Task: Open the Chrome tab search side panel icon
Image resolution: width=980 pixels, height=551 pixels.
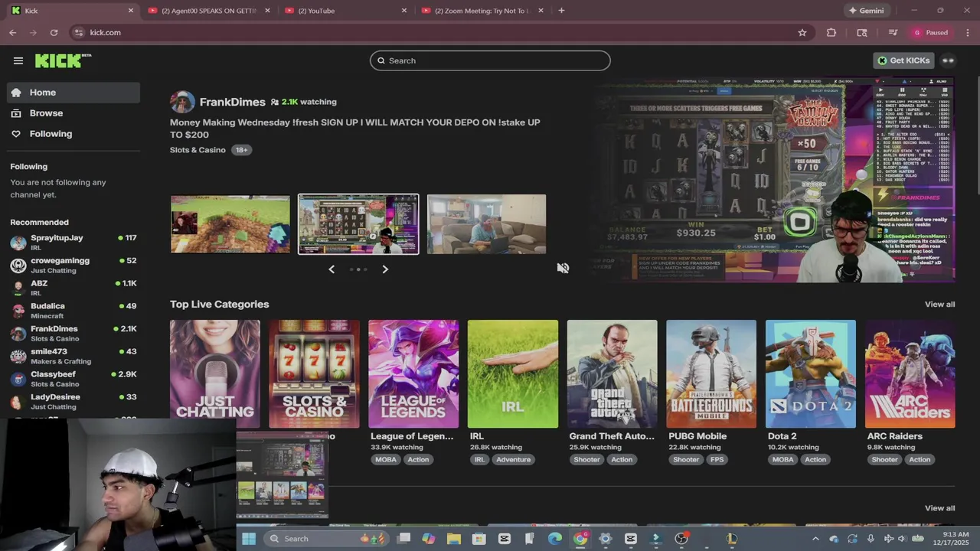Action: 862,33
